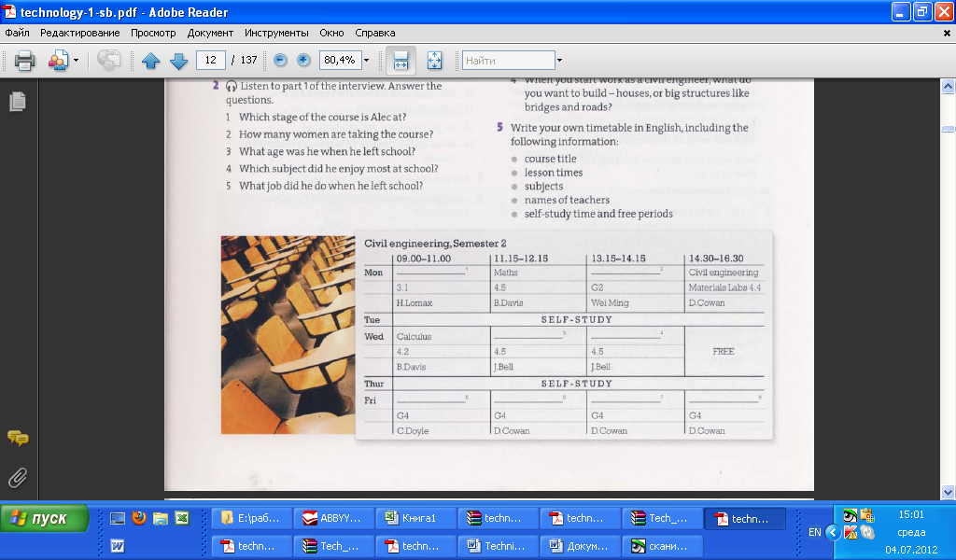
Task: Toggle fit-width scrolling mode
Action: 401,61
